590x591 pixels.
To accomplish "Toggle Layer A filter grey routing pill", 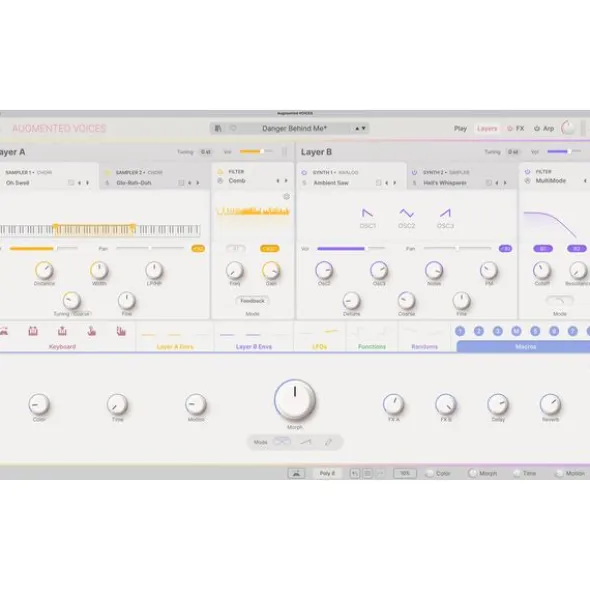I will click(236, 248).
